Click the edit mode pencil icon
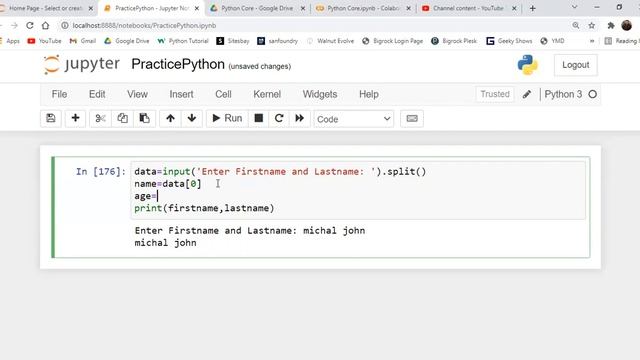The image size is (640, 360). [x=527, y=94]
